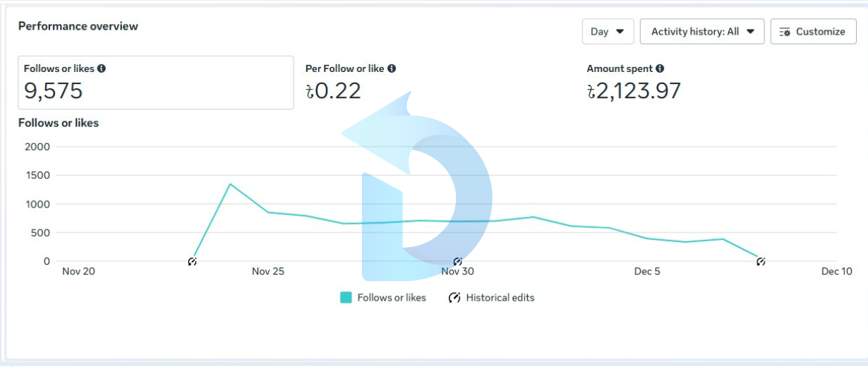This screenshot has height=367, width=868.
Task: Open the info tooltip icon for Amount spent
Action: click(660, 68)
